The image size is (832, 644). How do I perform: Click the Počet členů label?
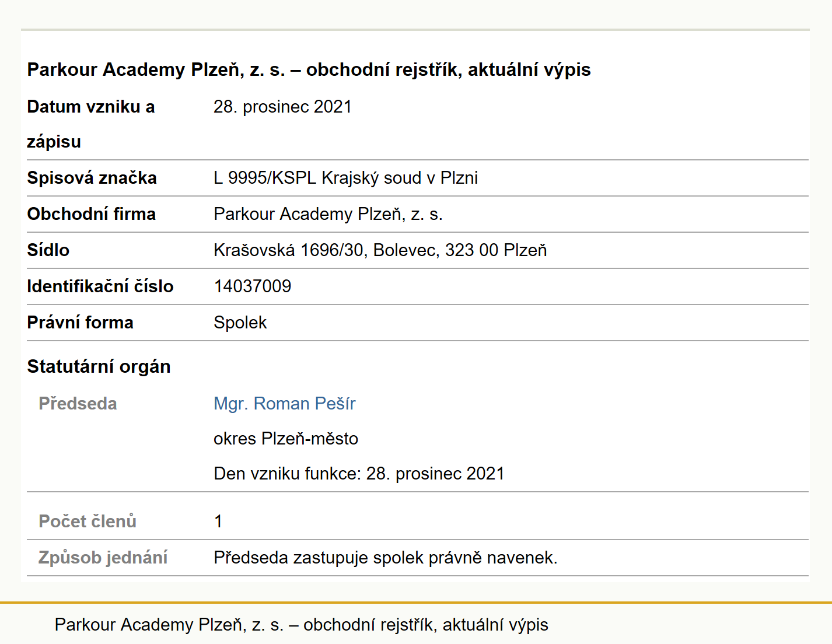coord(88,521)
